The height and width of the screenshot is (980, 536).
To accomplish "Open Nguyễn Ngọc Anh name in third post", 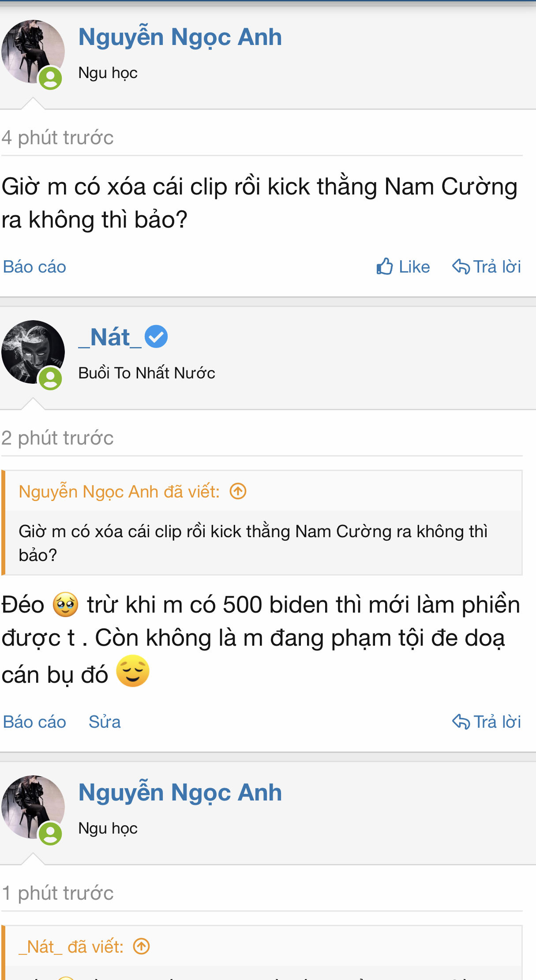I will [180, 792].
